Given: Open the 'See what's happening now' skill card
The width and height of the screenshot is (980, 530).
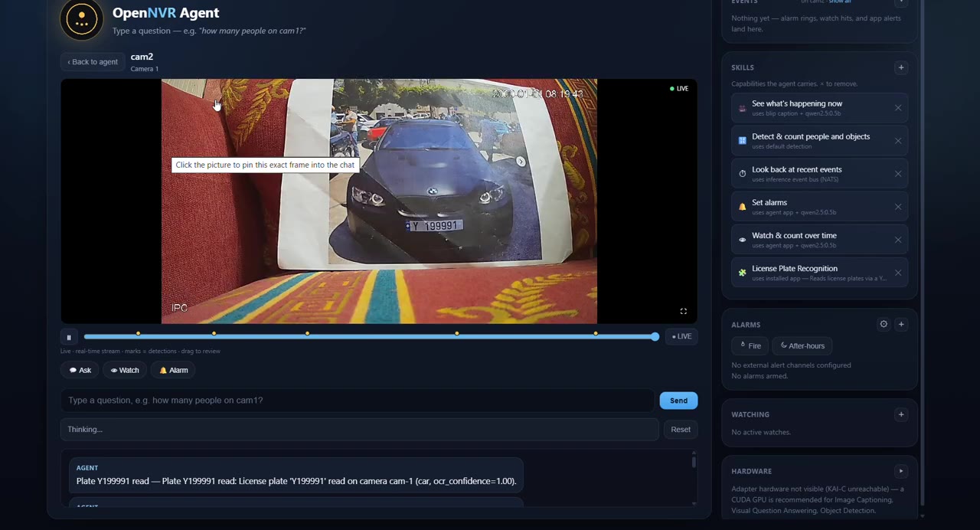Looking at the screenshot, I should (x=819, y=108).
